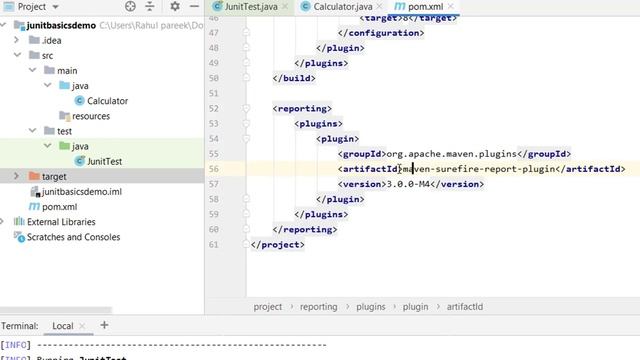
Task: Select junitbasicsdemo project root
Action: (x=61, y=25)
